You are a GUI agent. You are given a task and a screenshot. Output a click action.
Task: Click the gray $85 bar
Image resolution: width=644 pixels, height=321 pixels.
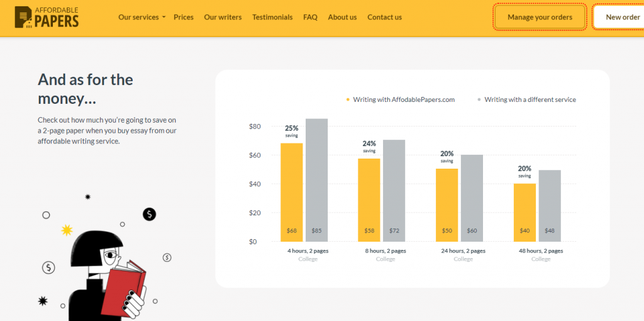tap(317, 180)
